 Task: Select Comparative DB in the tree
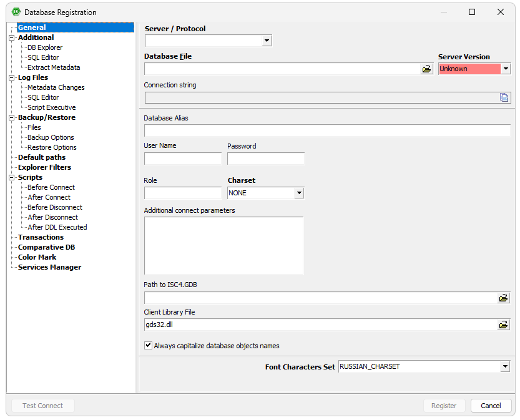46,247
